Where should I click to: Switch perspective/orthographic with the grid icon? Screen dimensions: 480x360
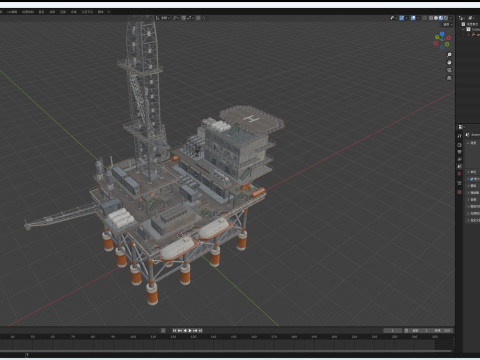[x=449, y=78]
